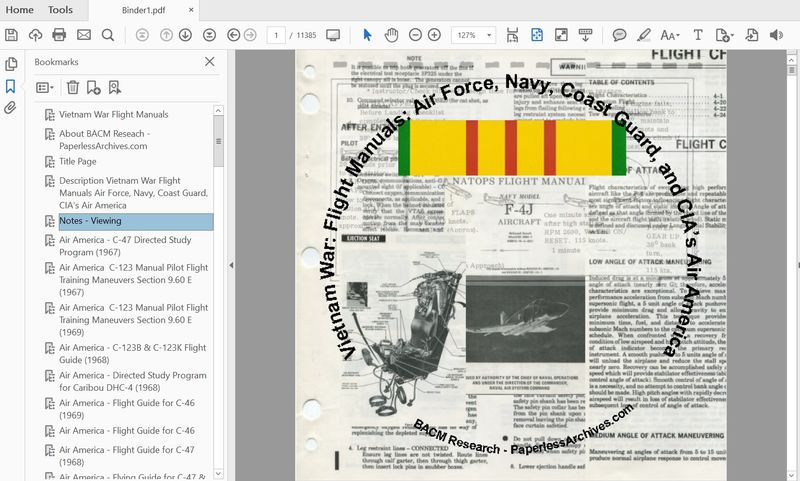800x481 pixels.
Task: Go to first page icon
Action: [142, 35]
